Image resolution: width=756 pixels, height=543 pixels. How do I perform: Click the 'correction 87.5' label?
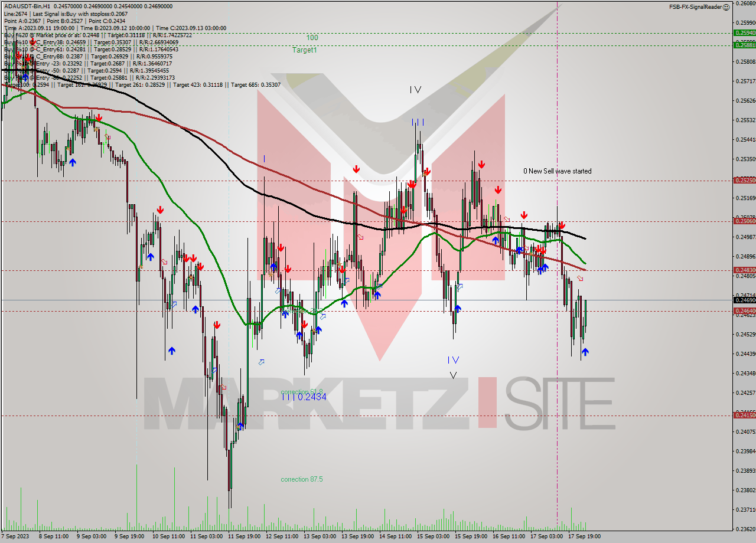tap(302, 479)
